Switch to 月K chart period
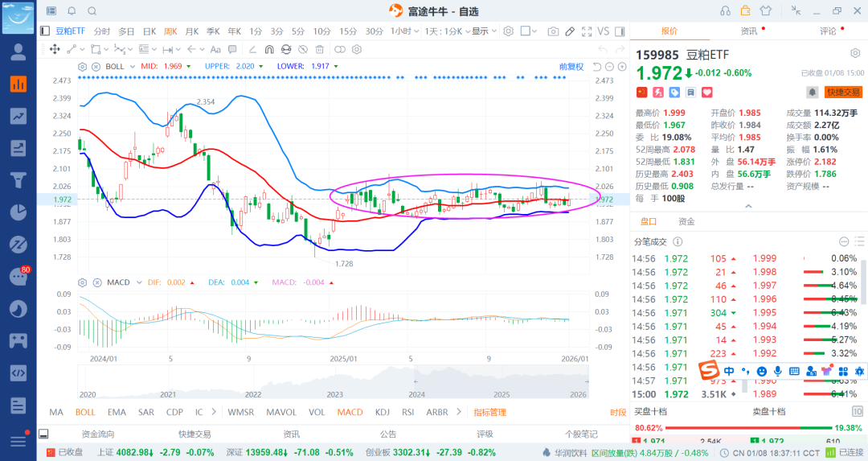 tap(191, 31)
